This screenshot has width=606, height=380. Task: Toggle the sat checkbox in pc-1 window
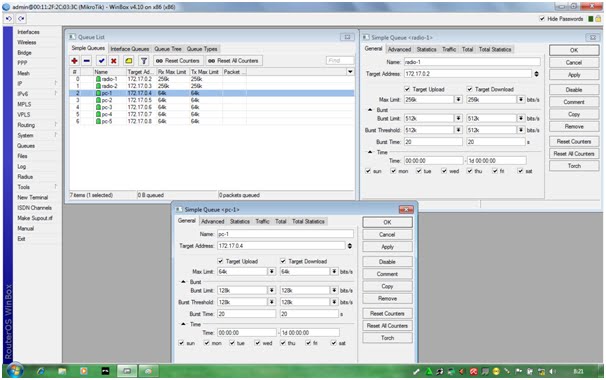[334, 343]
